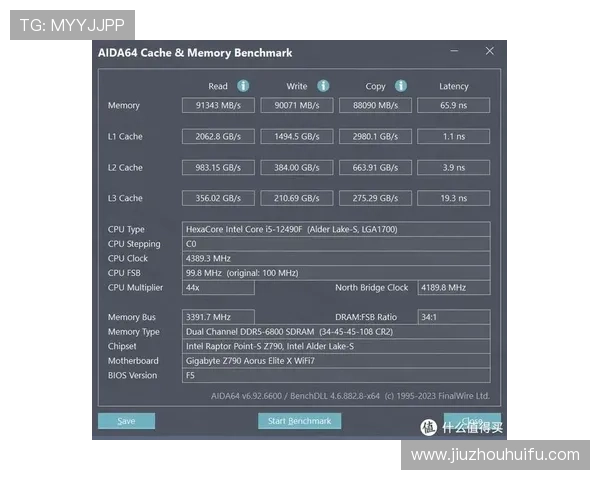Select the Memory copy value 88090 MB/s
Image resolution: width=600 pixels, height=480 pixels.
(375, 105)
